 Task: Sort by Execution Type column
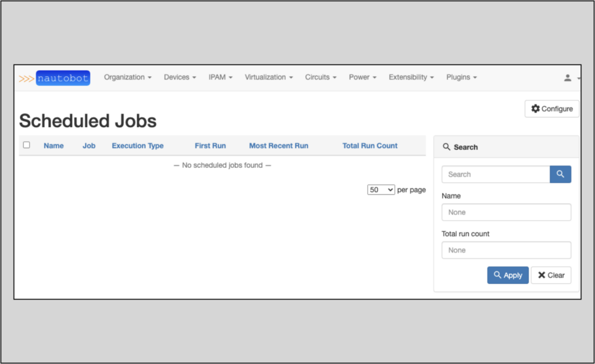pos(137,146)
